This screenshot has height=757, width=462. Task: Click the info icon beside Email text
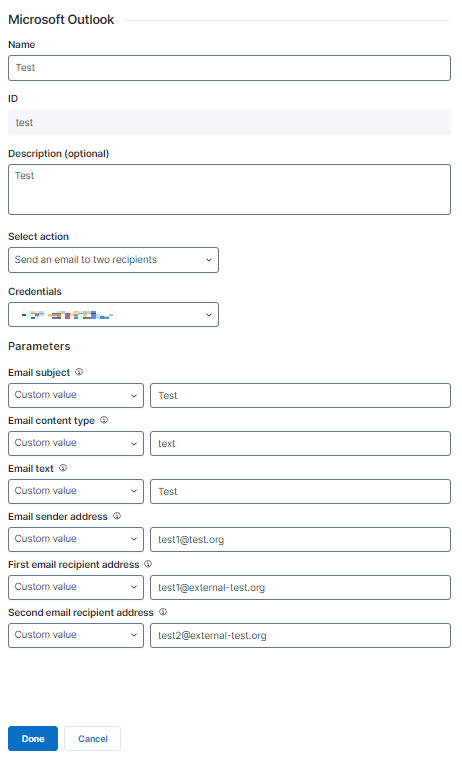click(63, 468)
